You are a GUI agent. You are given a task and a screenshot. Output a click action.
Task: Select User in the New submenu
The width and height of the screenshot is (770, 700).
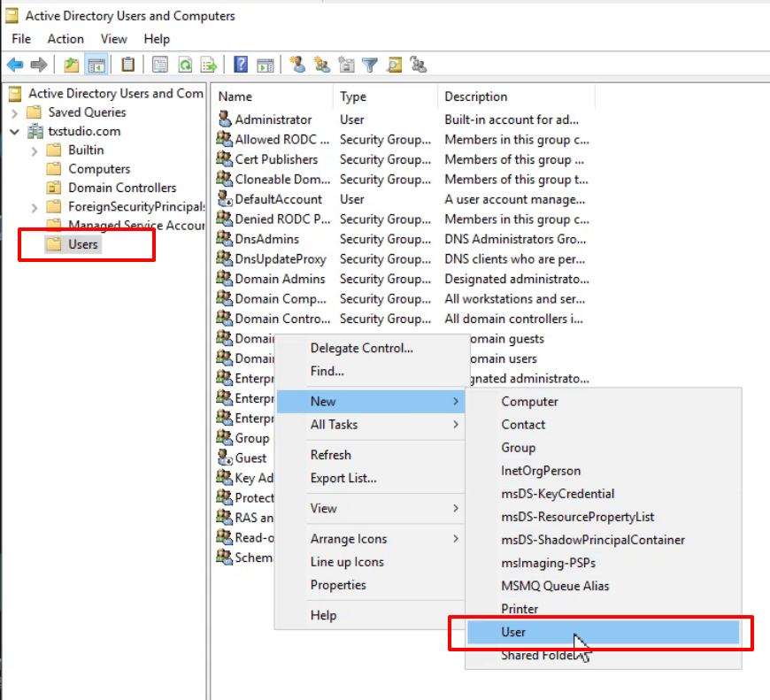(603, 632)
